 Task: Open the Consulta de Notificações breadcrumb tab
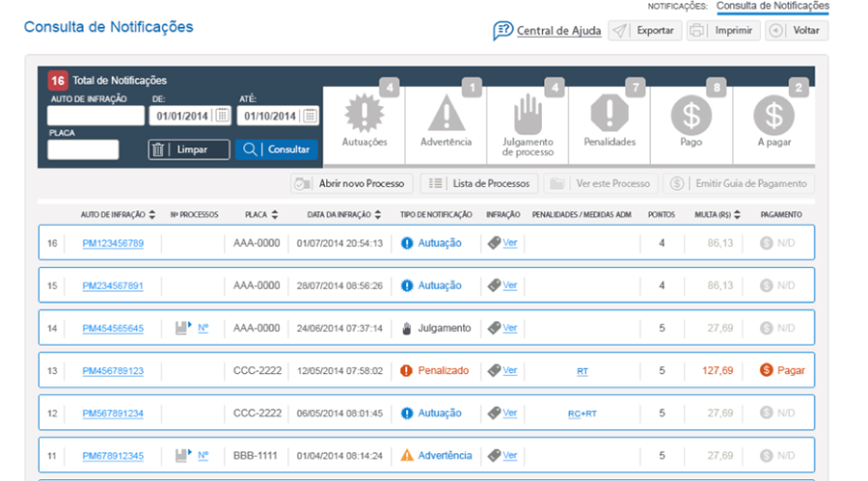(772, 6)
